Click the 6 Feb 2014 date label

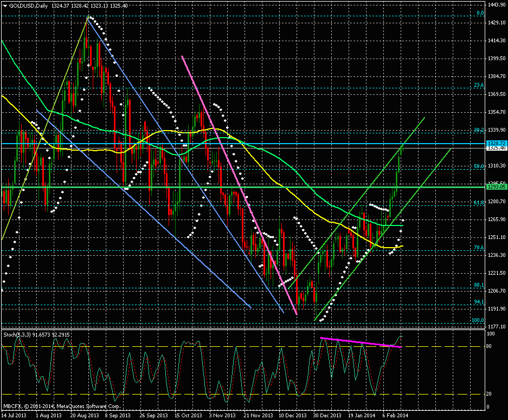395,415
